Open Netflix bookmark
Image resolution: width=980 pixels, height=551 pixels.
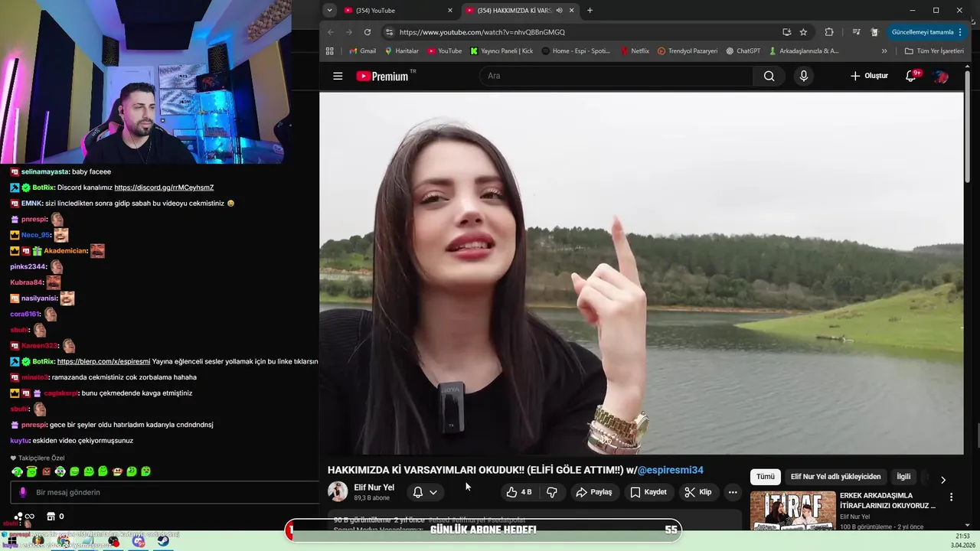[635, 51]
